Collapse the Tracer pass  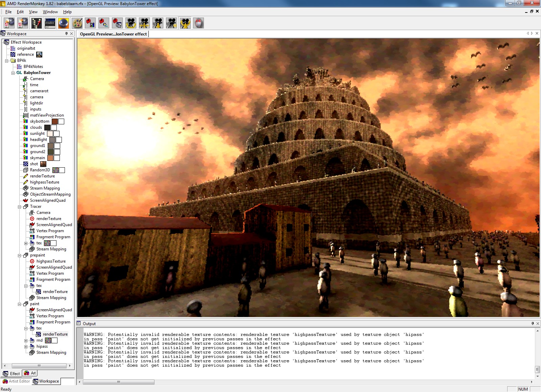pos(20,207)
